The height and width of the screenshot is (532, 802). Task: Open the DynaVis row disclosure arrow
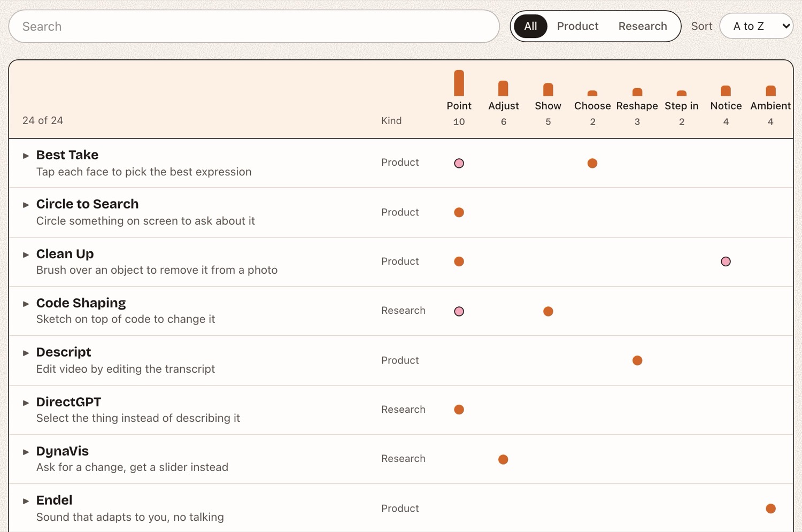(26, 452)
